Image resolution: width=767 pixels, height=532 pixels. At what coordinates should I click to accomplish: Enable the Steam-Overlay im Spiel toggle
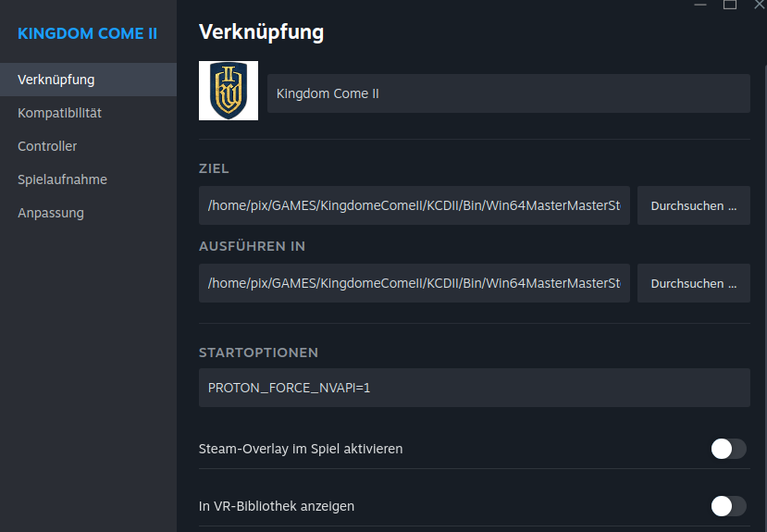728,449
